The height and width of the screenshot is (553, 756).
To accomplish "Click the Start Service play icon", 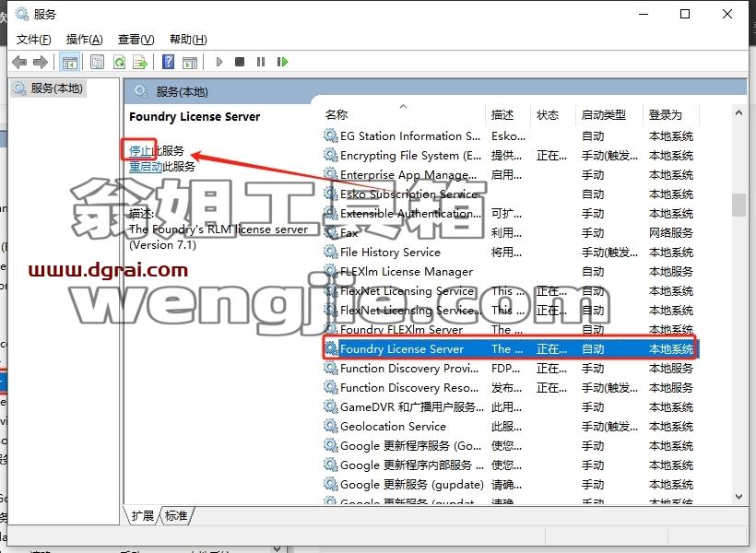I will 219,62.
